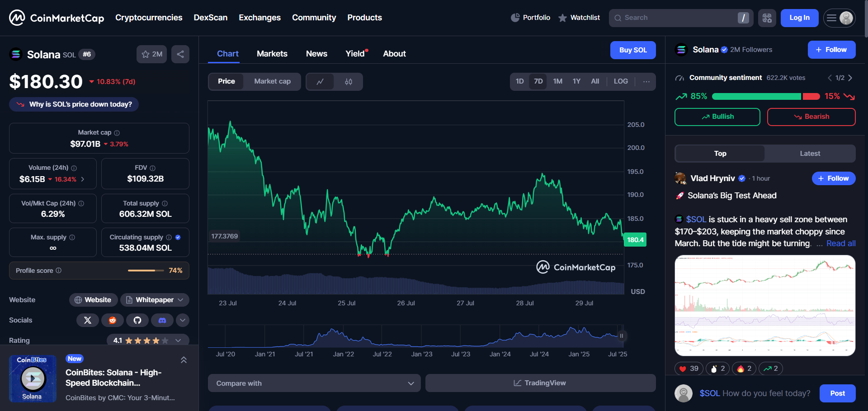This screenshot has height=411, width=868.
Task: Open Volume (24h) info icon
Action: pyautogui.click(x=74, y=168)
